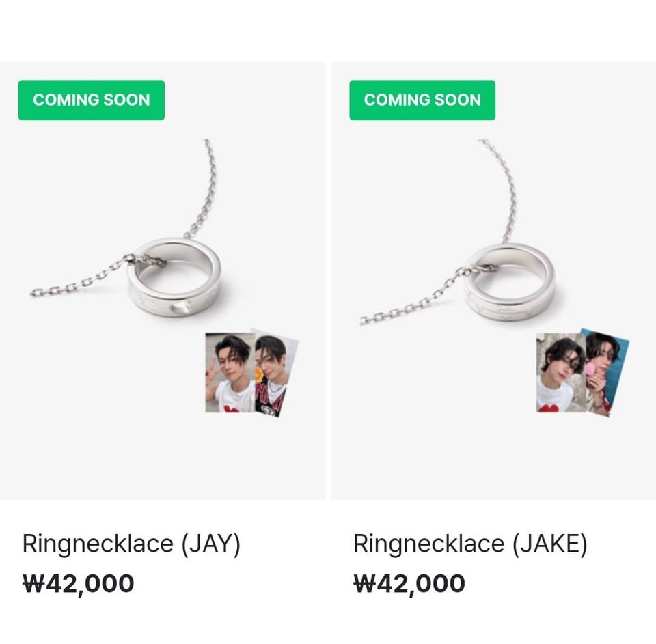View the front photocard in JAKE listing
656x644 pixels.
point(561,373)
